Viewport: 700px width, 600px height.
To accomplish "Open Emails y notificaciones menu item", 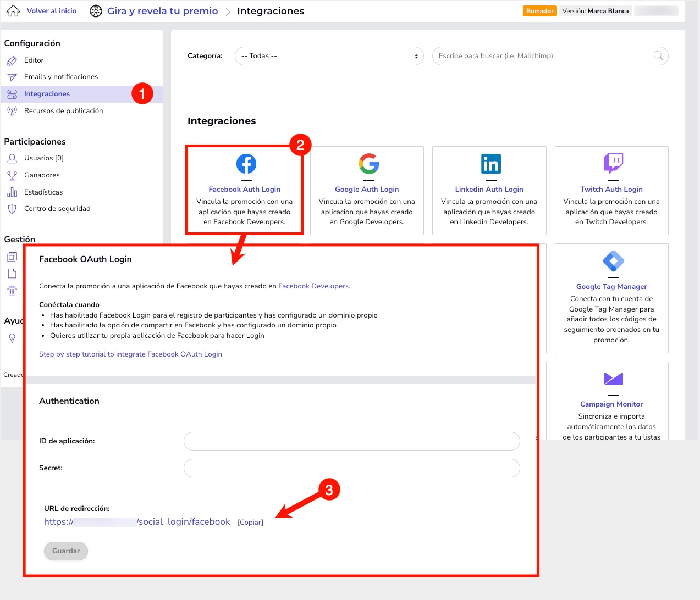I will tap(61, 77).
